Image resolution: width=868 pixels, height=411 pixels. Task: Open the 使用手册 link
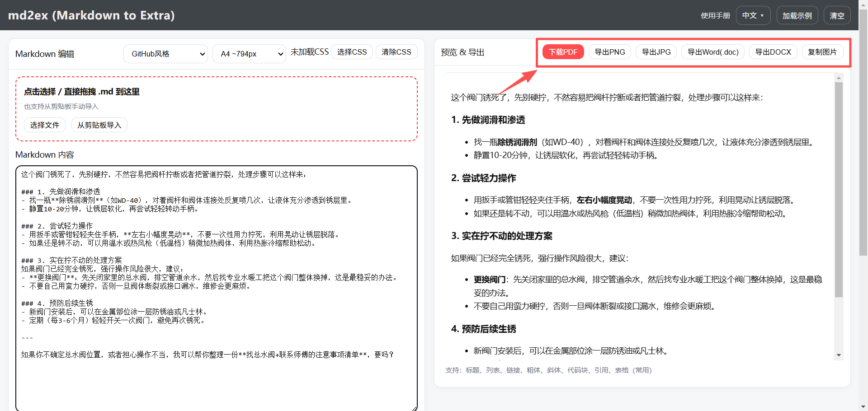click(715, 15)
